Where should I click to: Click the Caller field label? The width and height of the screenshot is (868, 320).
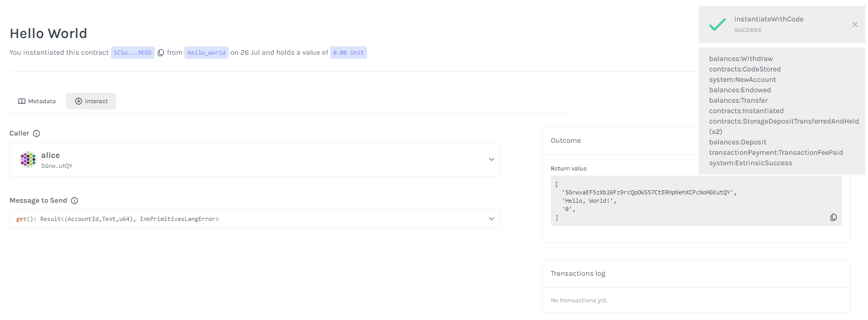coord(19,133)
